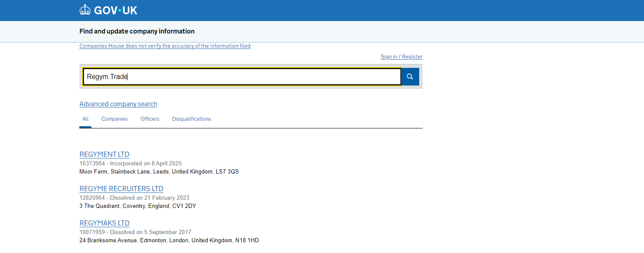
Task: Click text '10071959 - Dissolved on 5 September 2017'
Action: coord(135,232)
